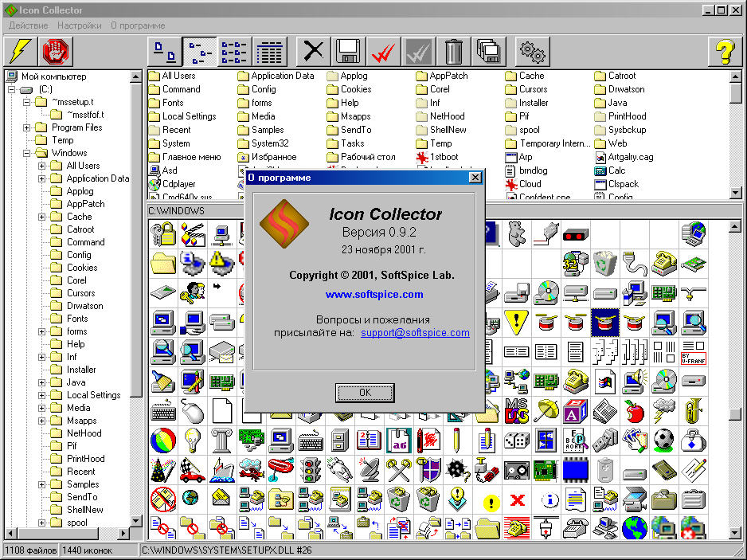Open settings via the gears icon
This screenshot has width=747, height=560.
click(532, 52)
